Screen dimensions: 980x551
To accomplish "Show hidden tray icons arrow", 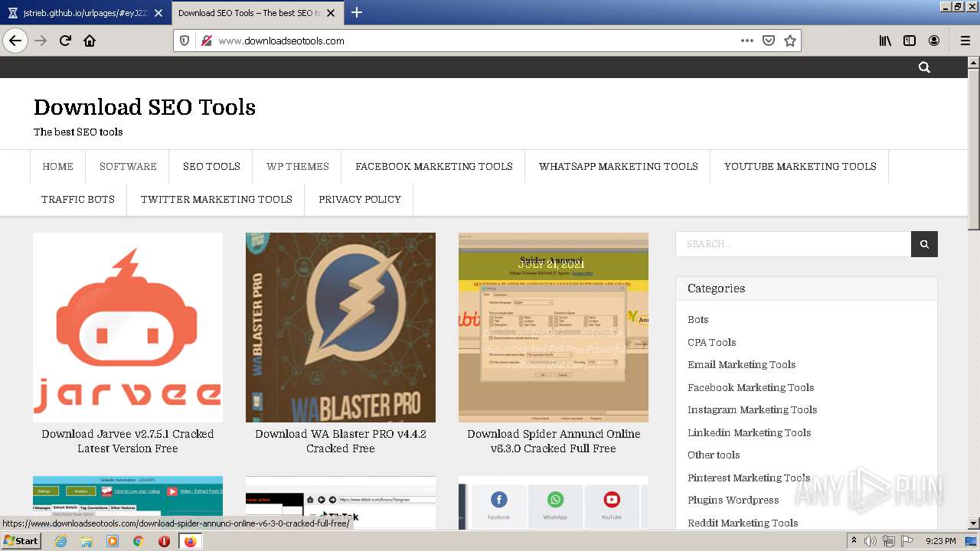I will pos(854,541).
